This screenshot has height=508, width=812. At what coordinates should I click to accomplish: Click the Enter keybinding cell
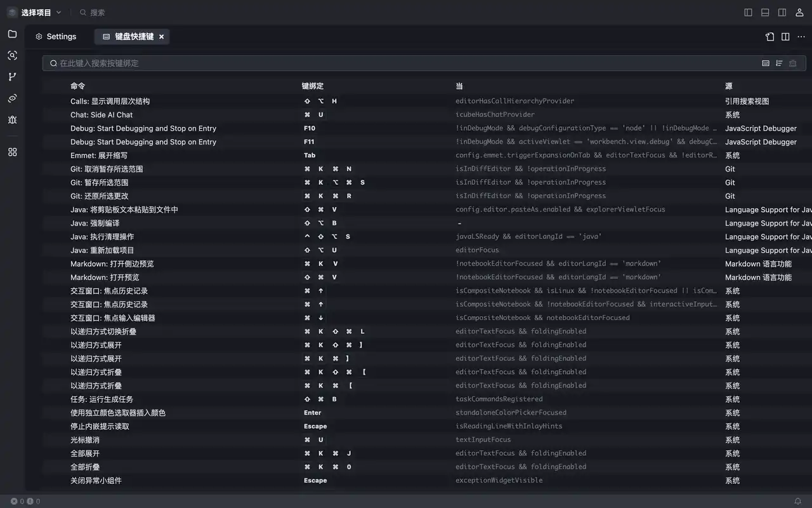(313, 413)
